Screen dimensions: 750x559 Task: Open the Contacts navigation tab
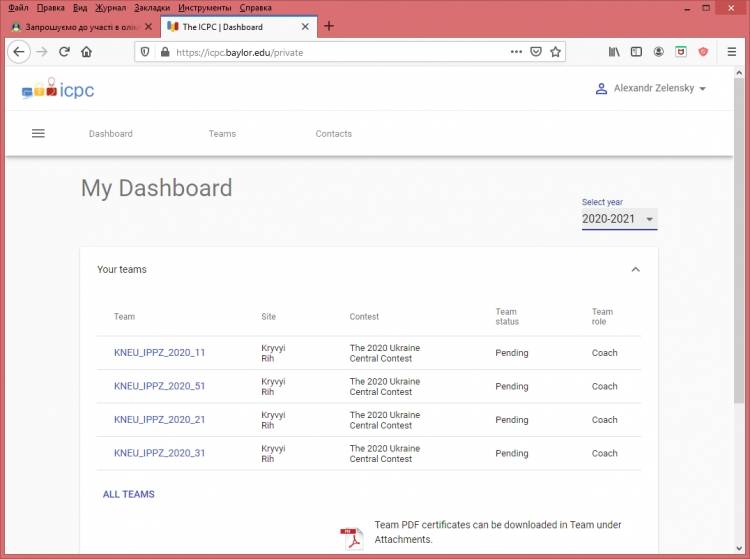333,134
